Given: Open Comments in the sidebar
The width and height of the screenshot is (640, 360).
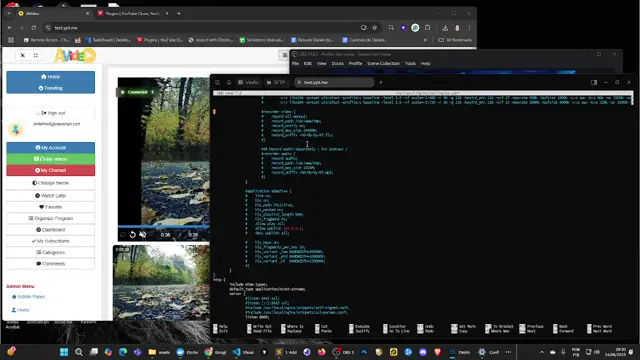Looking at the screenshot, I should click(51, 264).
